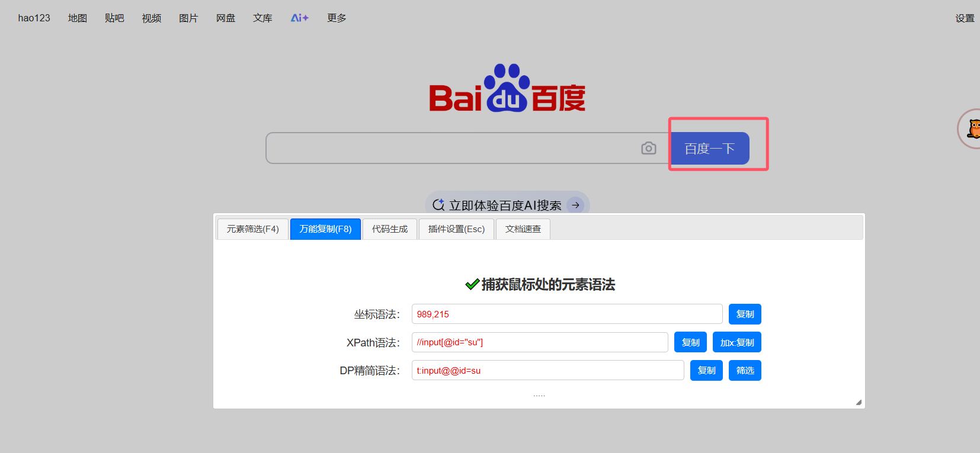The width and height of the screenshot is (980, 453).
Task: Open the 视频 link
Action: click(x=152, y=18)
